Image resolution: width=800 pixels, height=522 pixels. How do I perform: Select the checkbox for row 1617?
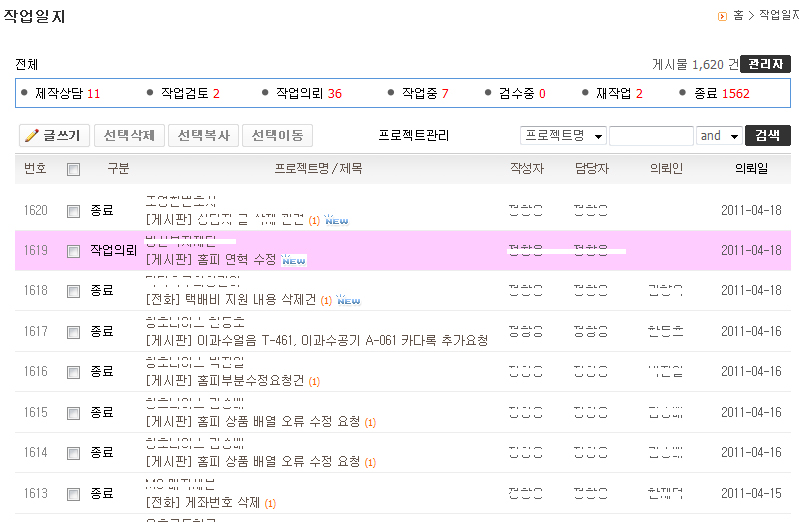pyautogui.click(x=73, y=331)
